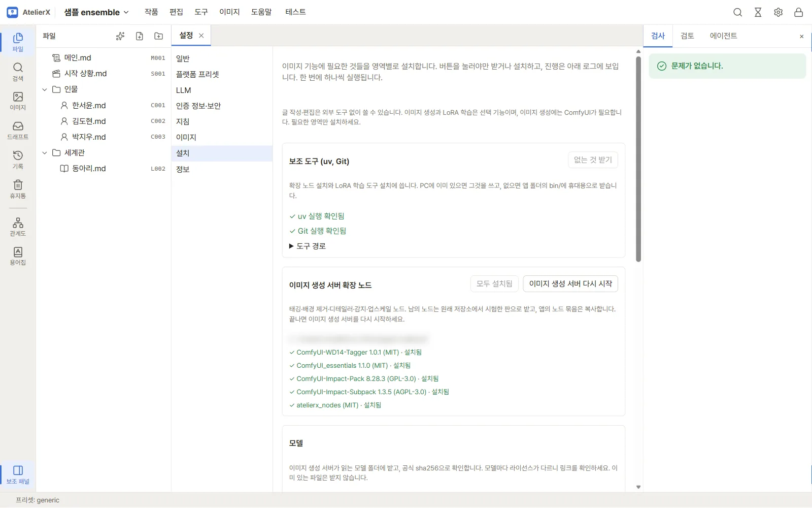Open the 이미지 menu in menu bar

(229, 12)
